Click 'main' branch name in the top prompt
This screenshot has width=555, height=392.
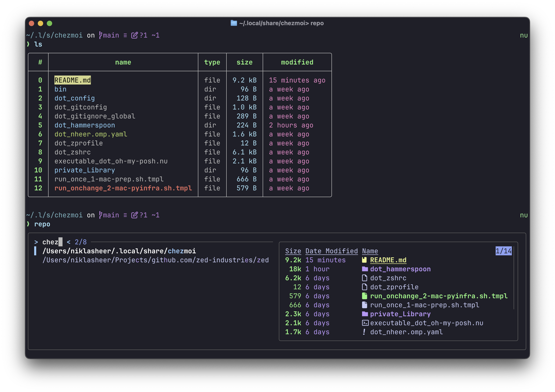111,35
